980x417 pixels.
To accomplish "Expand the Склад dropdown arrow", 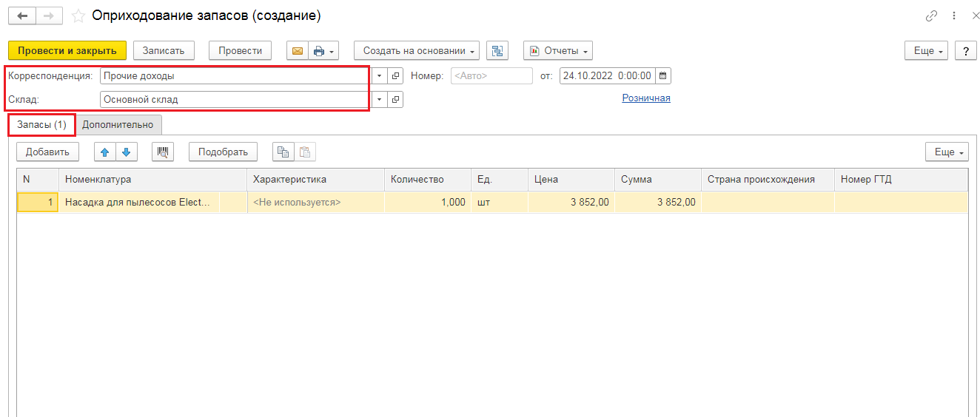I will [379, 99].
